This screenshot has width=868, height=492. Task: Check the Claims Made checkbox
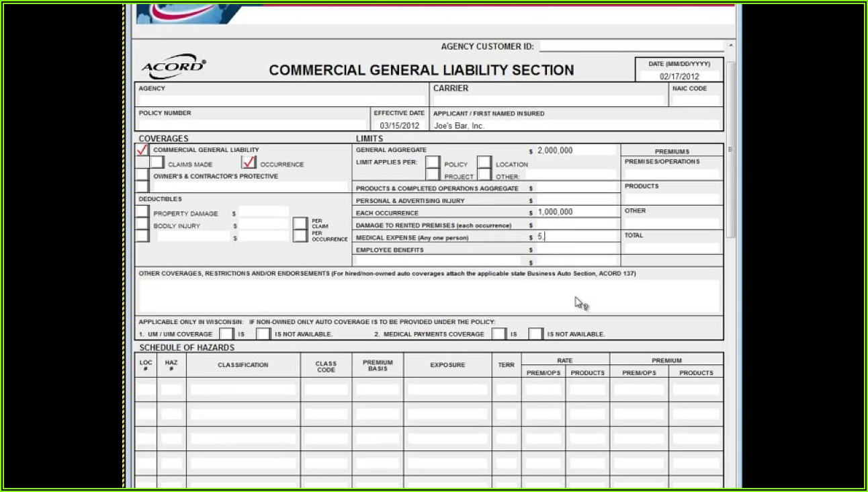click(157, 163)
